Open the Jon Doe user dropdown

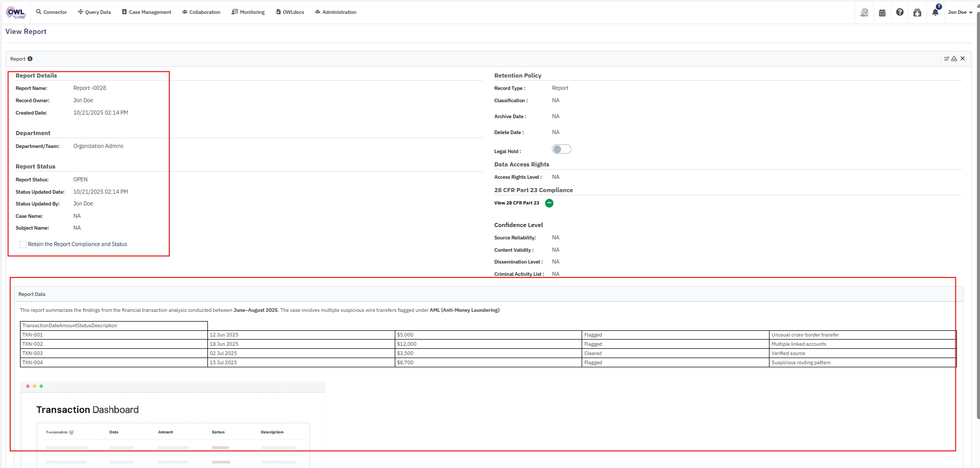[x=959, y=12]
